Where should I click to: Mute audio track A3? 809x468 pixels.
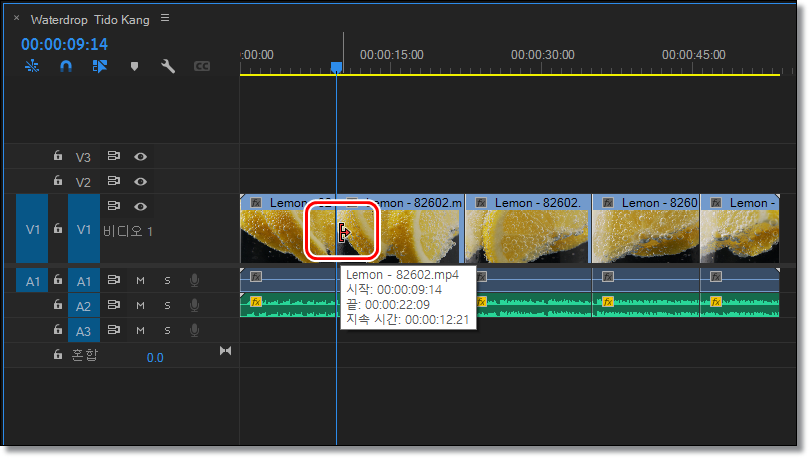pyautogui.click(x=140, y=330)
